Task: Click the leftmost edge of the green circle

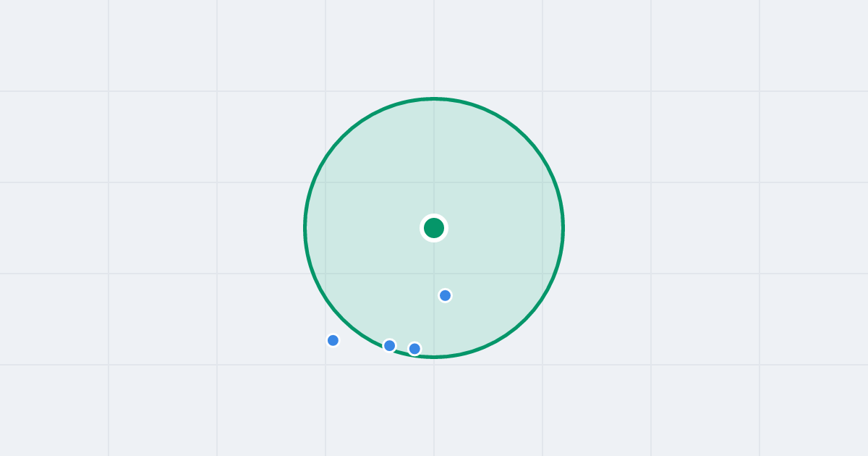Action: click(305, 228)
